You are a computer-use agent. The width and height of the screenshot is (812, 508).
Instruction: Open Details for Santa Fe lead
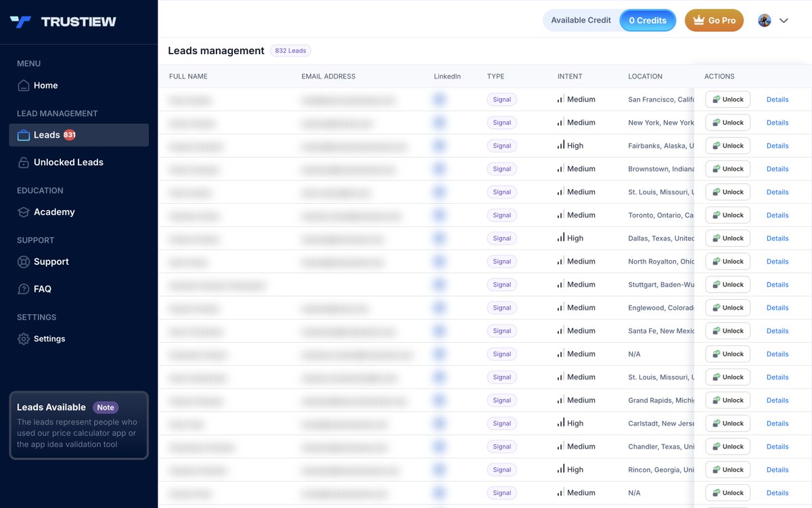[777, 331]
